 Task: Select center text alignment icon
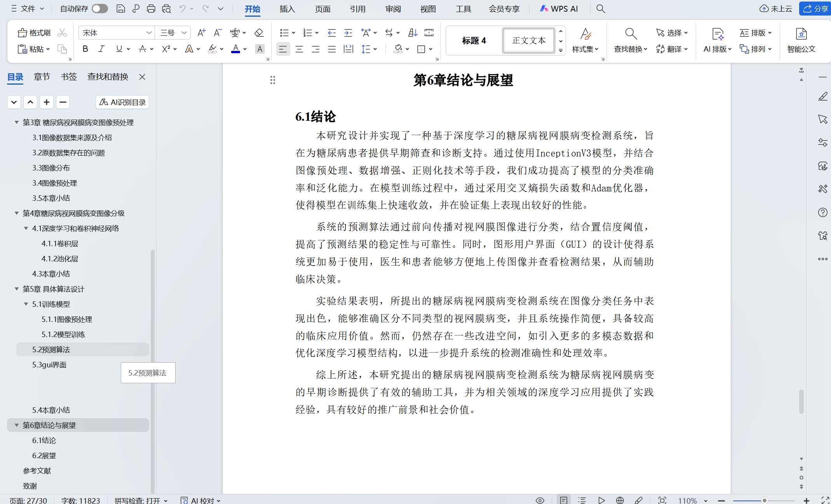click(299, 49)
